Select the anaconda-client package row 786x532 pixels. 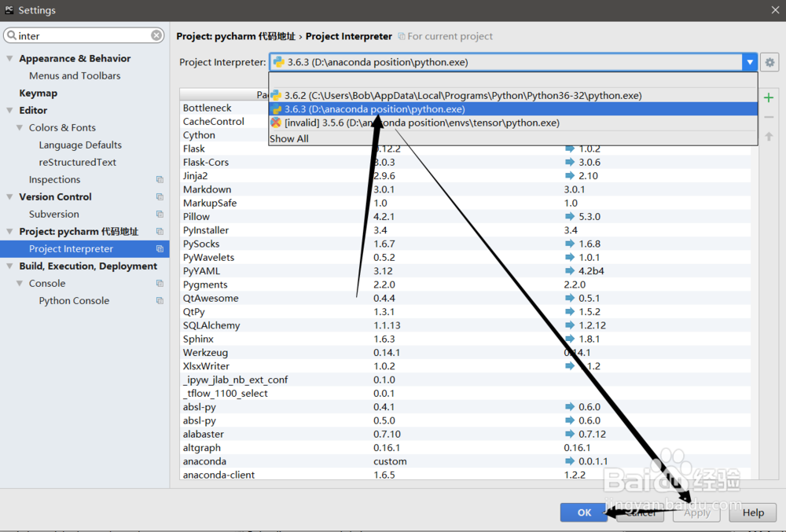(x=465, y=475)
